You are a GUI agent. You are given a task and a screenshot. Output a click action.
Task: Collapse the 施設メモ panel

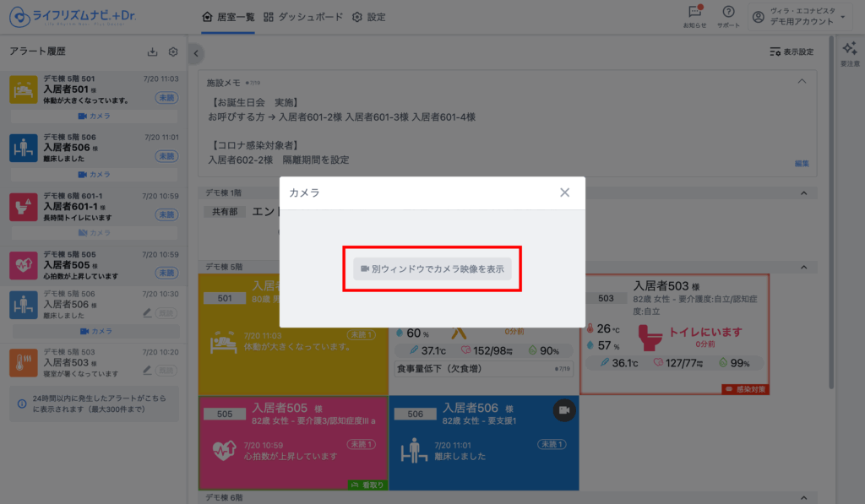[802, 82]
